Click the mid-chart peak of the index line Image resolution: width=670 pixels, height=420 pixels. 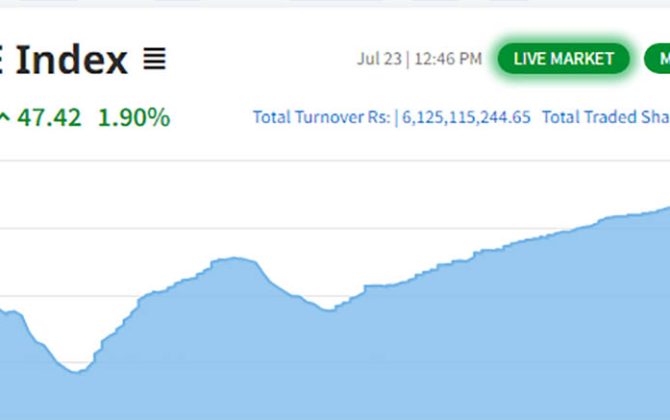pos(234,258)
